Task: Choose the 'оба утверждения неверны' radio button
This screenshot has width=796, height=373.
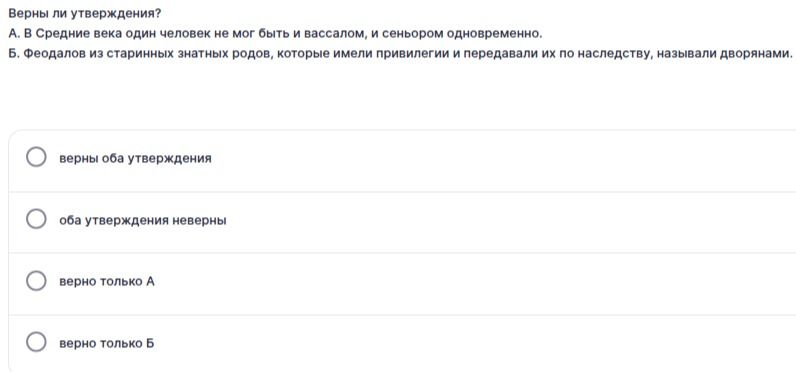Action: pos(36,219)
